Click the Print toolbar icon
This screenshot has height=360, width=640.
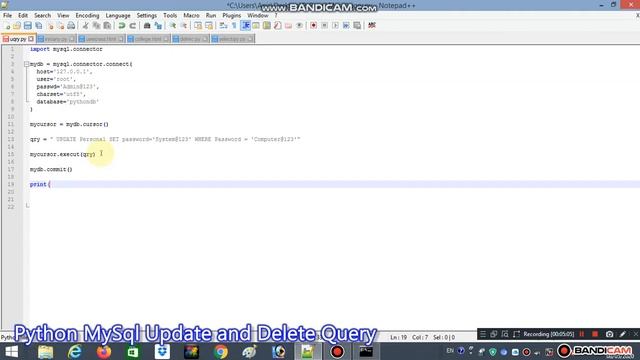tap(71, 26)
